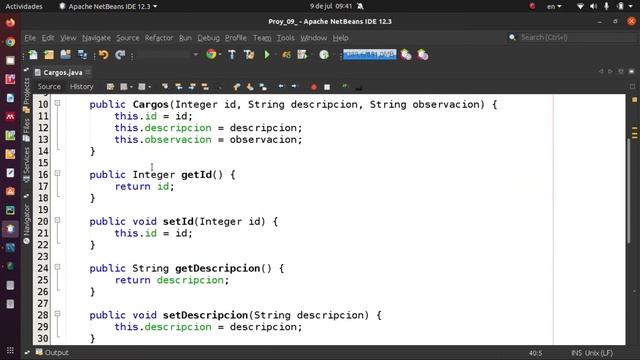
Task: Click the Shift Line Right arrow icon
Action: (294, 87)
